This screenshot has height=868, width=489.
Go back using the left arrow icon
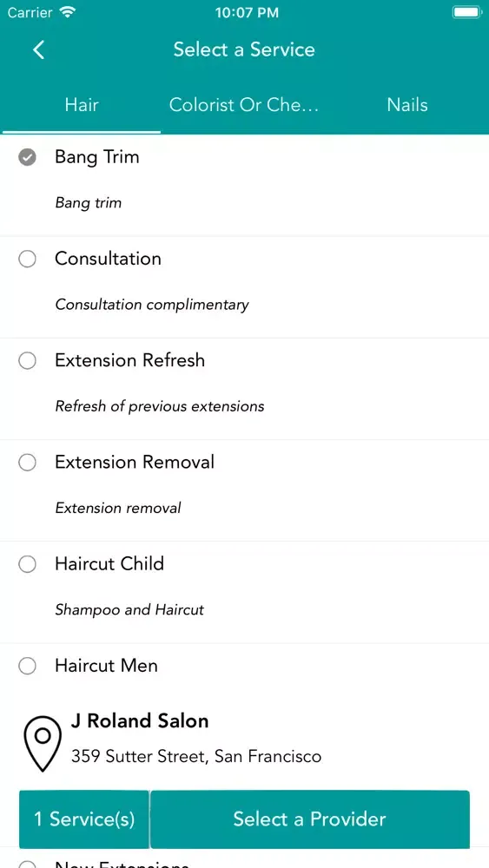click(38, 49)
